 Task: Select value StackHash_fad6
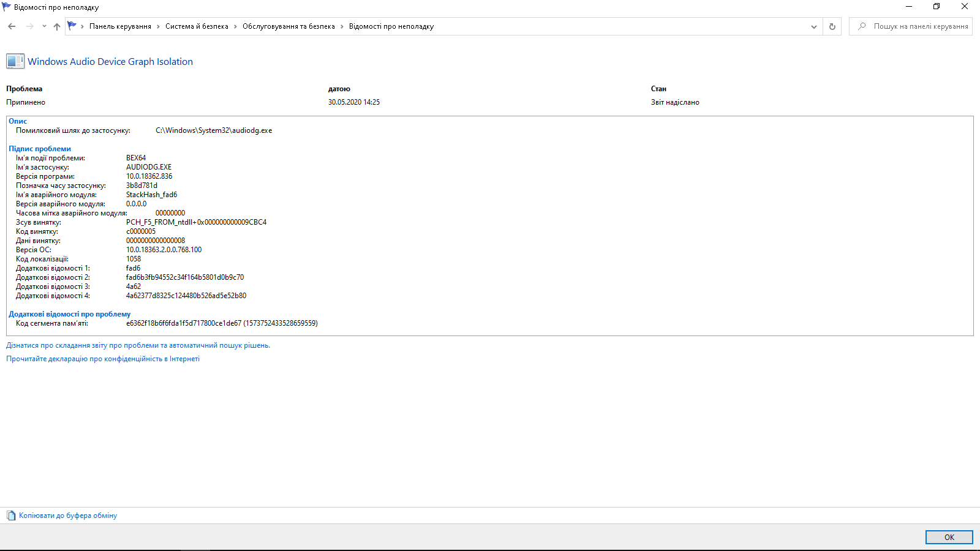[x=152, y=195]
